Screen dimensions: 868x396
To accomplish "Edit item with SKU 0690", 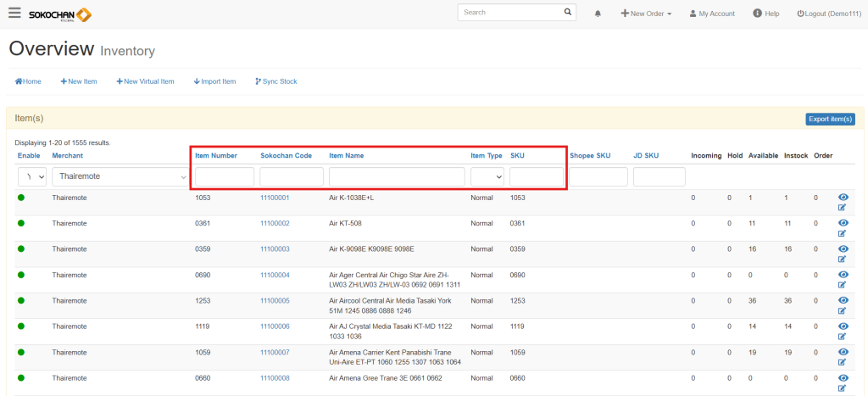I will (x=843, y=285).
